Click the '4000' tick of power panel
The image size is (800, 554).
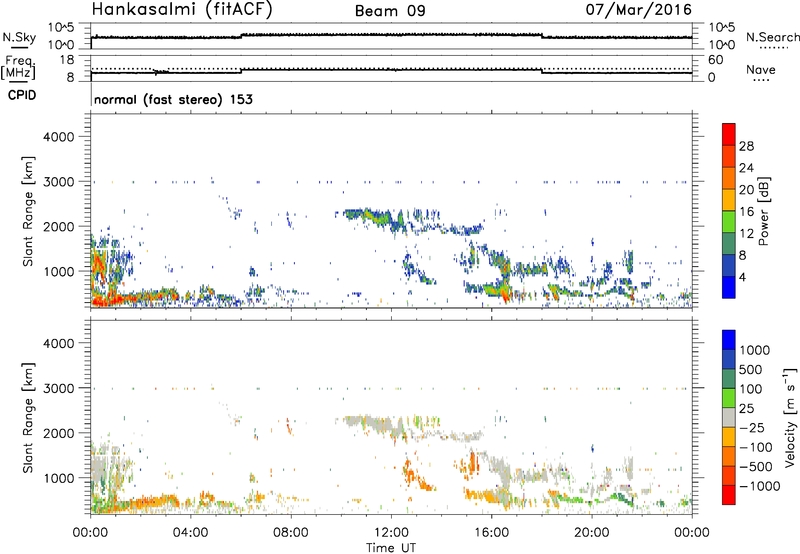[58, 137]
